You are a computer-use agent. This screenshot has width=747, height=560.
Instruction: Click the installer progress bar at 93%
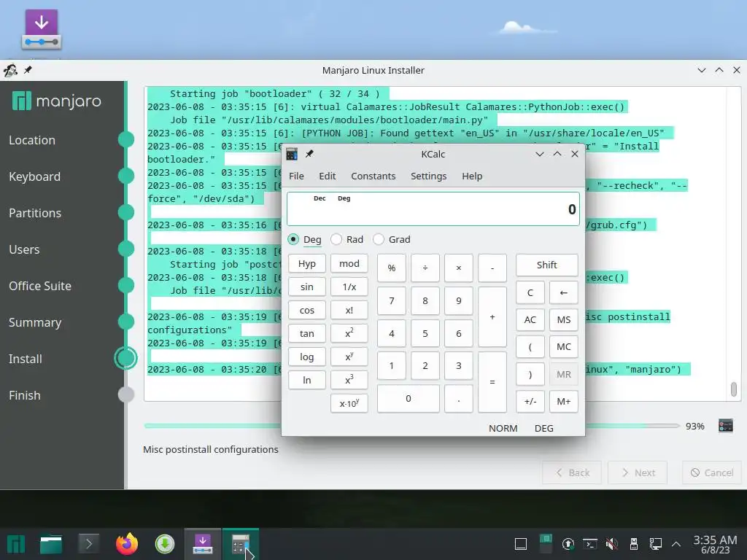[x=411, y=426]
